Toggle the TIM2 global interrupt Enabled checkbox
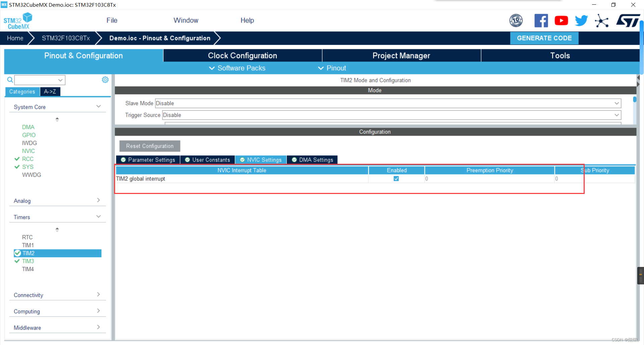 (x=396, y=179)
